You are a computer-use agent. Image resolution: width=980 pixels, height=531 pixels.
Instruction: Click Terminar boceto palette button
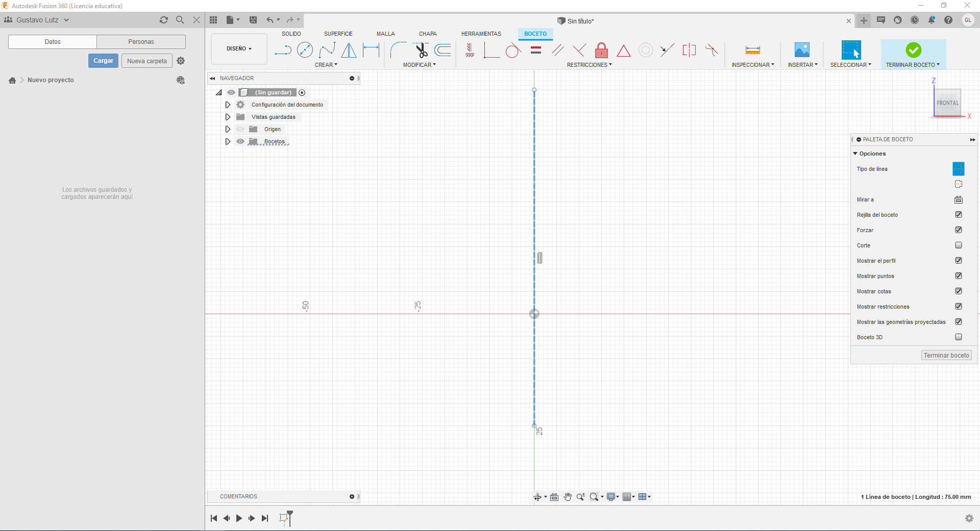click(946, 356)
